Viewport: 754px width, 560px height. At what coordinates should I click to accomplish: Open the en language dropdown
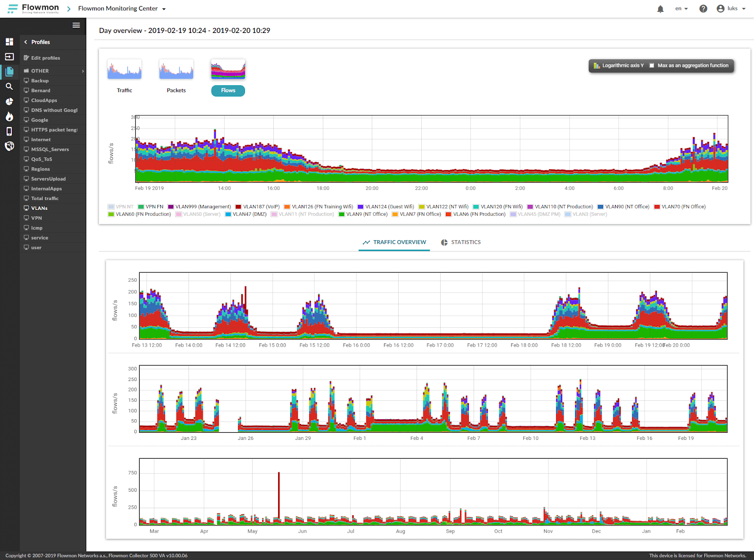pyautogui.click(x=681, y=9)
